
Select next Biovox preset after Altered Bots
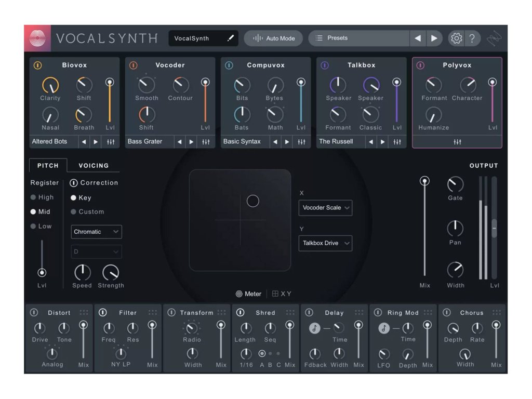[x=96, y=142]
